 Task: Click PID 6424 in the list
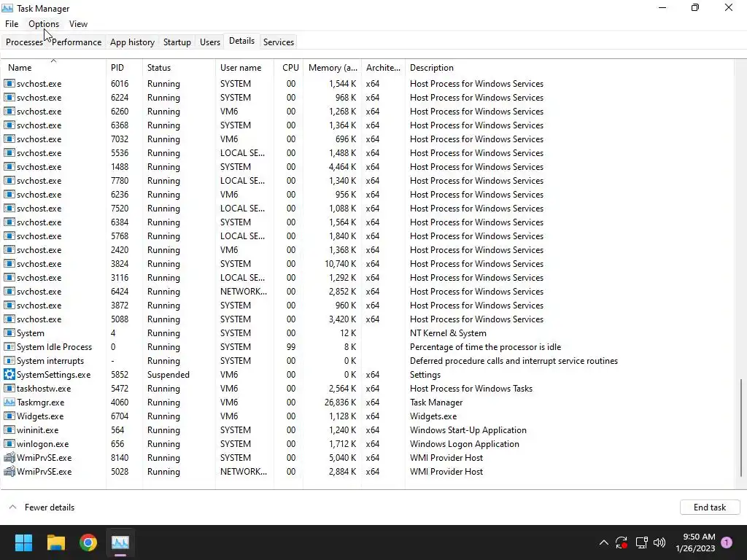point(120,292)
